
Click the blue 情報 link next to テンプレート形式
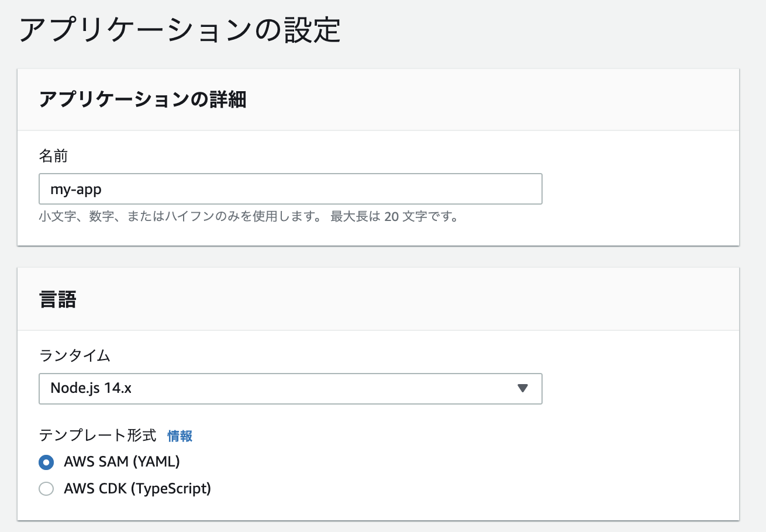coord(180,436)
